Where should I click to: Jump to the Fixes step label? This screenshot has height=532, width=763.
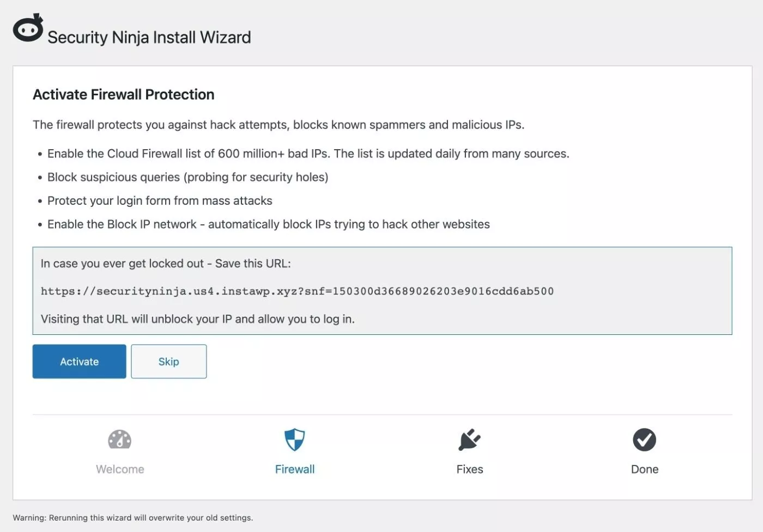(x=470, y=469)
